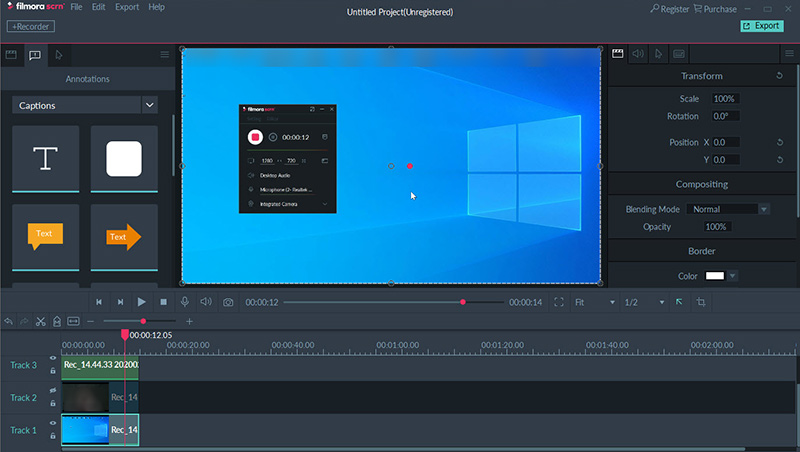Click the +Recorder button
Image resolution: width=800 pixels, height=452 pixels.
click(x=31, y=27)
